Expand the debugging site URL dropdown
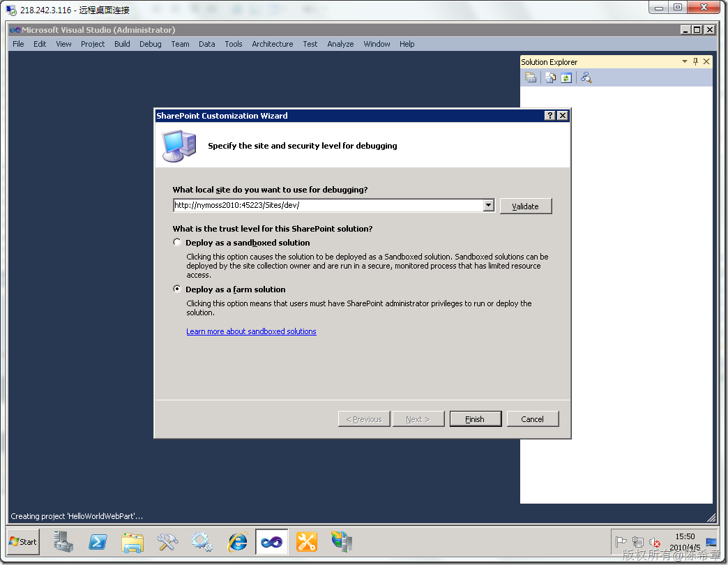The width and height of the screenshot is (728, 565). (x=488, y=205)
